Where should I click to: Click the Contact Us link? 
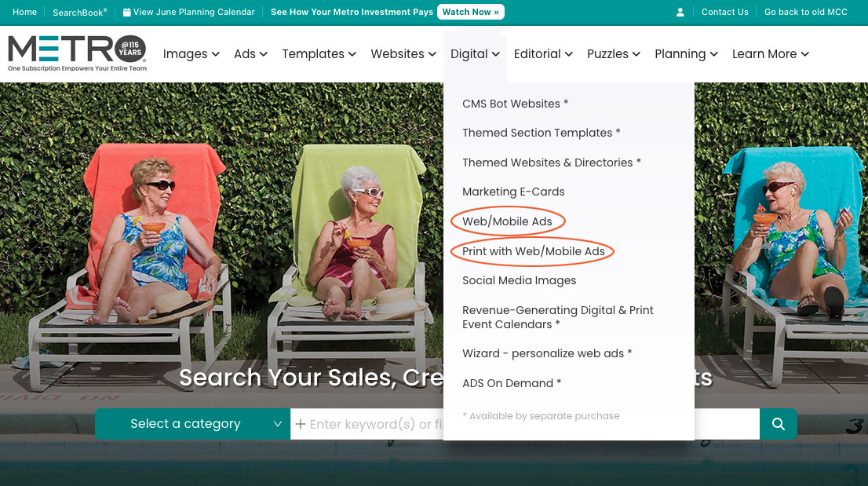coord(724,13)
